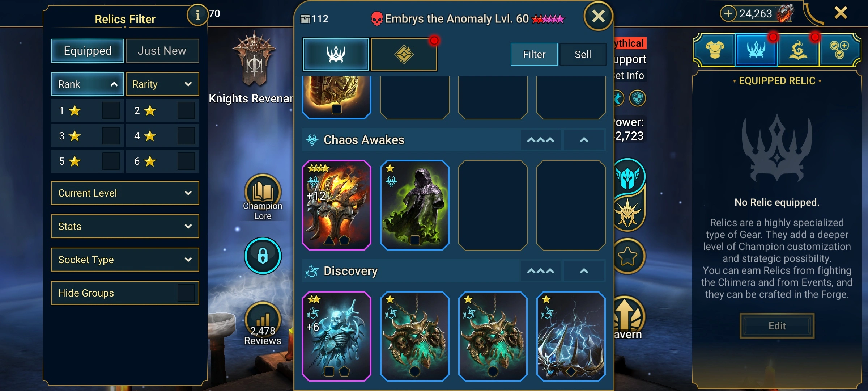
Task: Switch to the diamond relic tab
Action: [x=404, y=54]
